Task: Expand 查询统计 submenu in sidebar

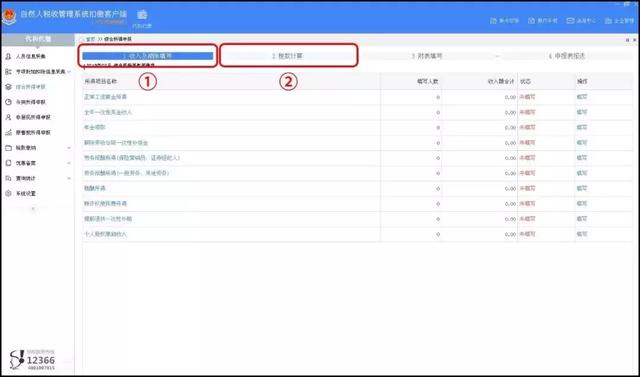Action: click(69, 178)
